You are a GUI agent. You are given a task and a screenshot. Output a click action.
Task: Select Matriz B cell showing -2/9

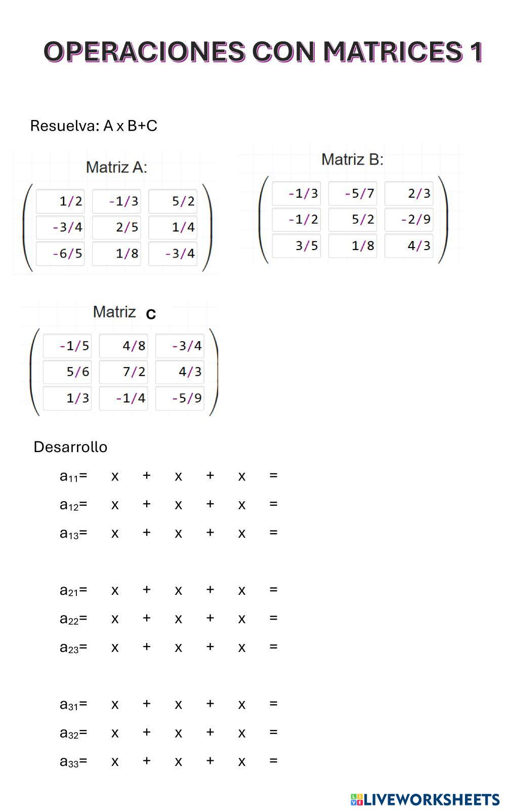(x=409, y=220)
